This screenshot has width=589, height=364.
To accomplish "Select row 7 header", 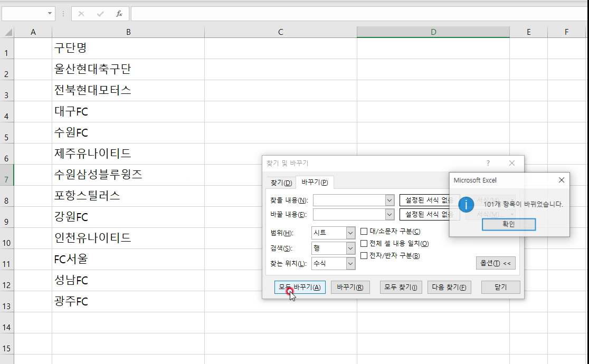I will click(x=7, y=175).
